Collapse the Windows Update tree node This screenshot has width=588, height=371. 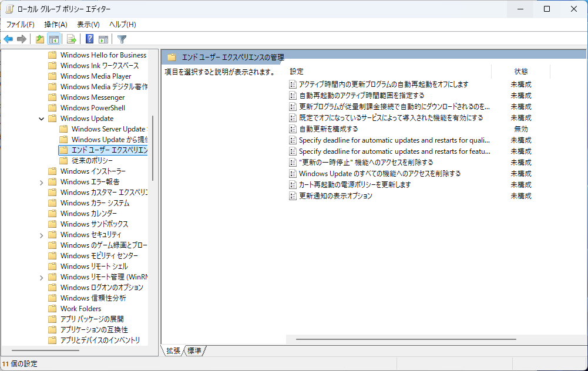(x=41, y=119)
